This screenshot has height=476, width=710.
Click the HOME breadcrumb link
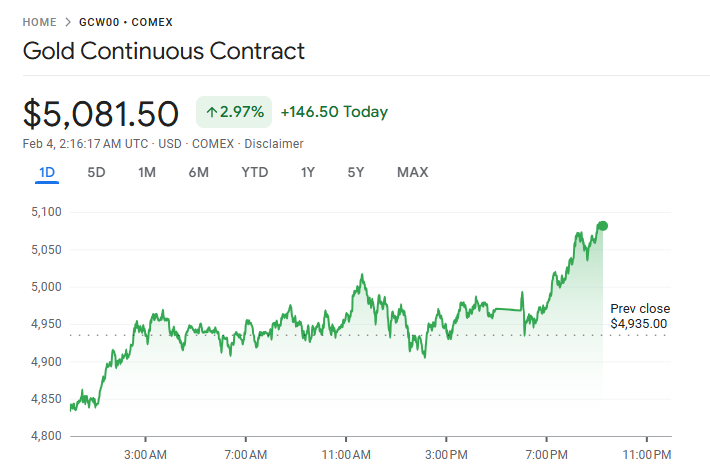[x=39, y=21]
